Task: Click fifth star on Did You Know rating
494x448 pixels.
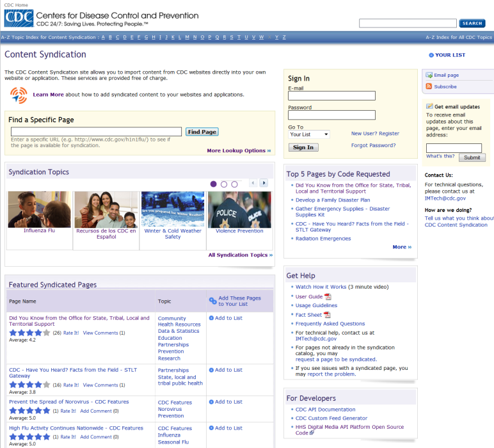Action: 46,333
